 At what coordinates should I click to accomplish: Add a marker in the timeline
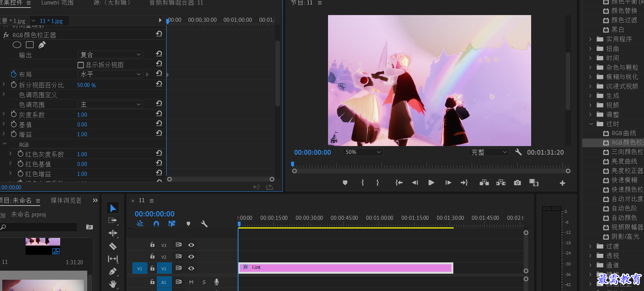point(188,224)
